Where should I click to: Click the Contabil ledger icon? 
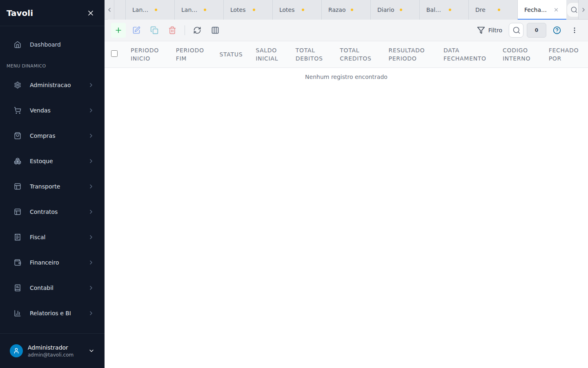[18, 288]
